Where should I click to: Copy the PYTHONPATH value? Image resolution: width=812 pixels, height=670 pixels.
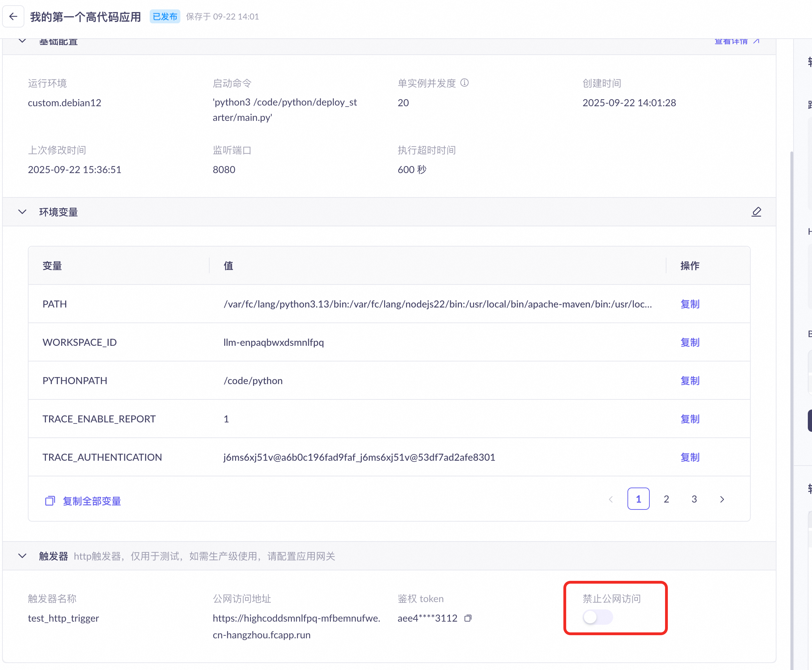click(690, 381)
